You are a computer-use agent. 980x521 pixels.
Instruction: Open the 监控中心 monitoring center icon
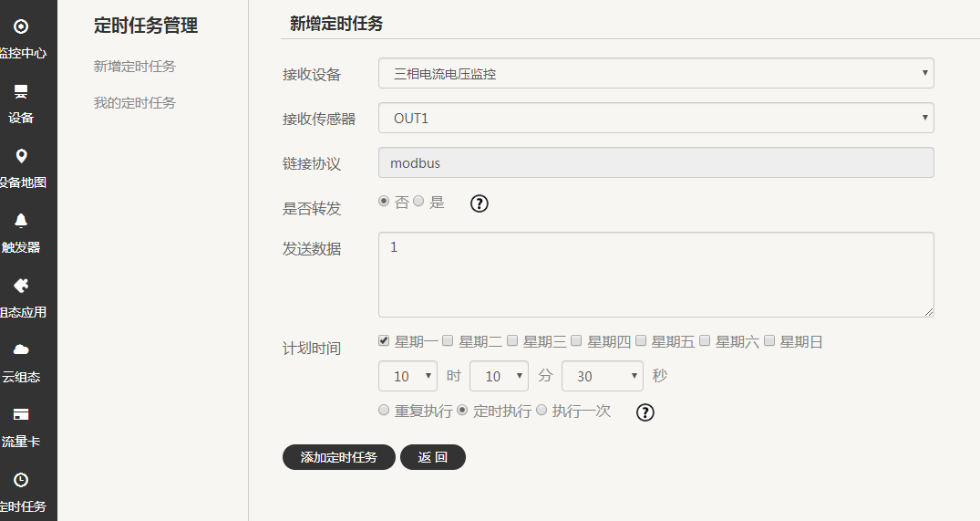click(21, 27)
